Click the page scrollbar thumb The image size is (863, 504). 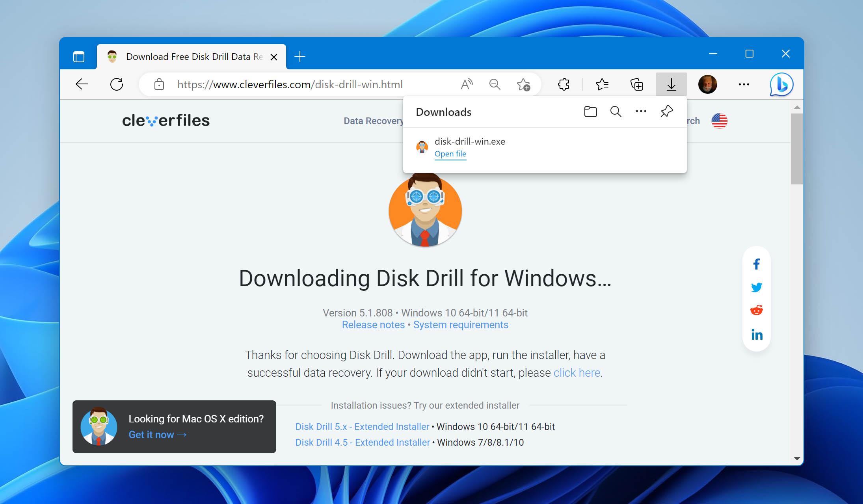click(797, 149)
